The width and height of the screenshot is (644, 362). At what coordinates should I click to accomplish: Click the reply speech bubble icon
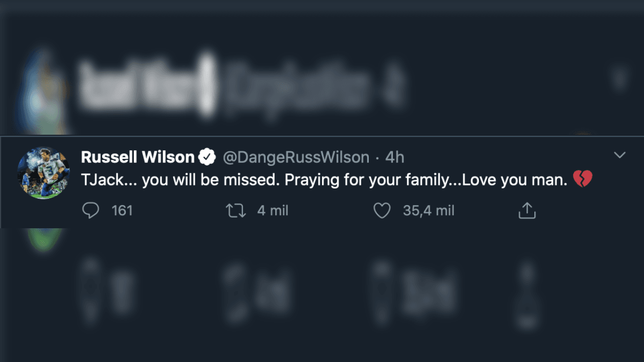(x=91, y=211)
